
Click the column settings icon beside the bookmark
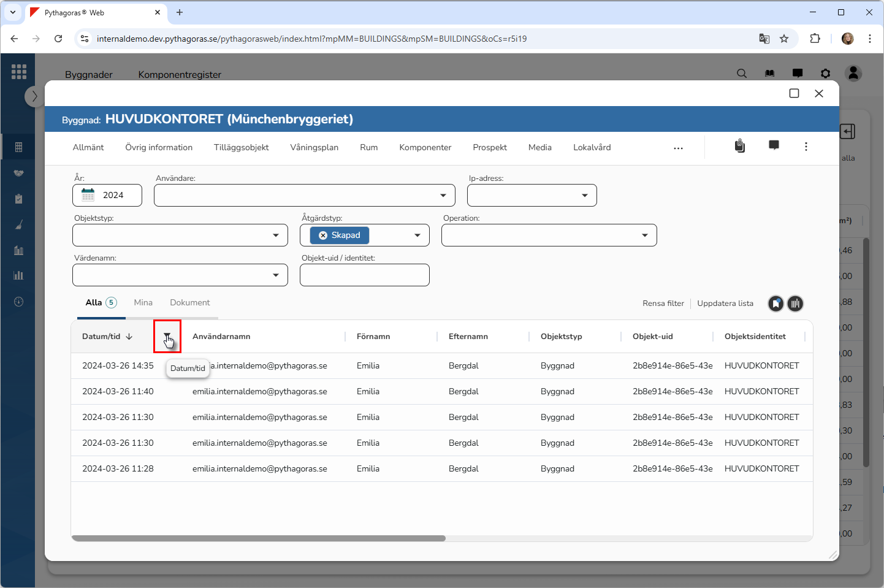click(795, 304)
